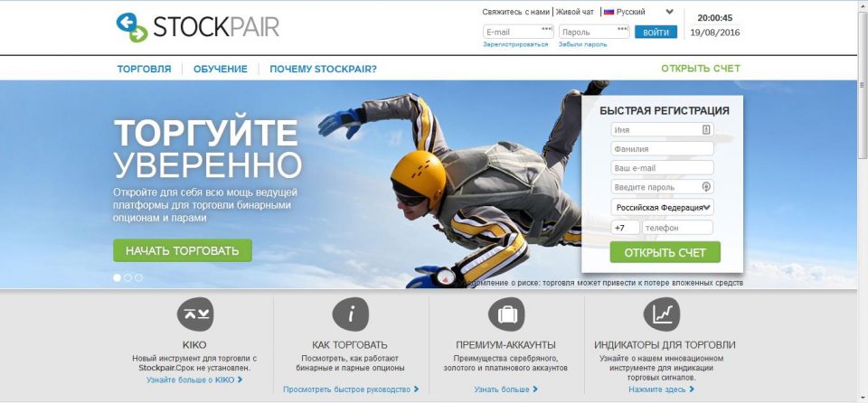Image resolution: width=868 pixels, height=403 pixels.
Task: Click the Russian flag icon
Action: tap(609, 12)
